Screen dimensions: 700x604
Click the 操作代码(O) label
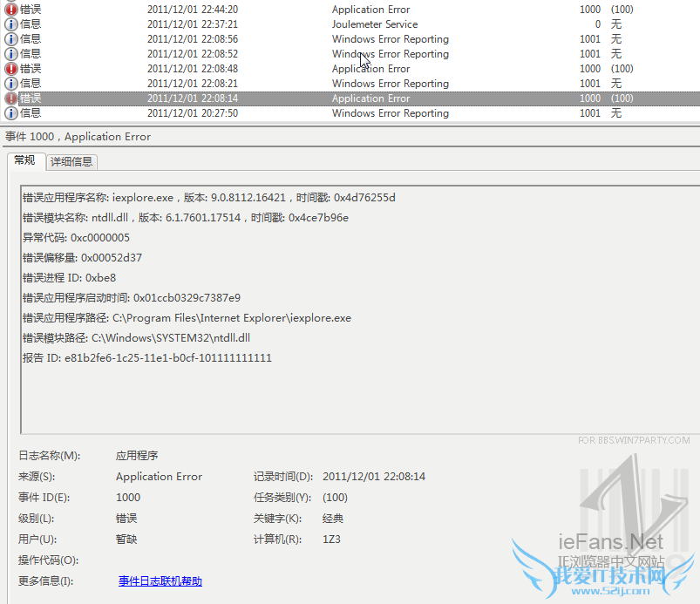tap(48, 560)
